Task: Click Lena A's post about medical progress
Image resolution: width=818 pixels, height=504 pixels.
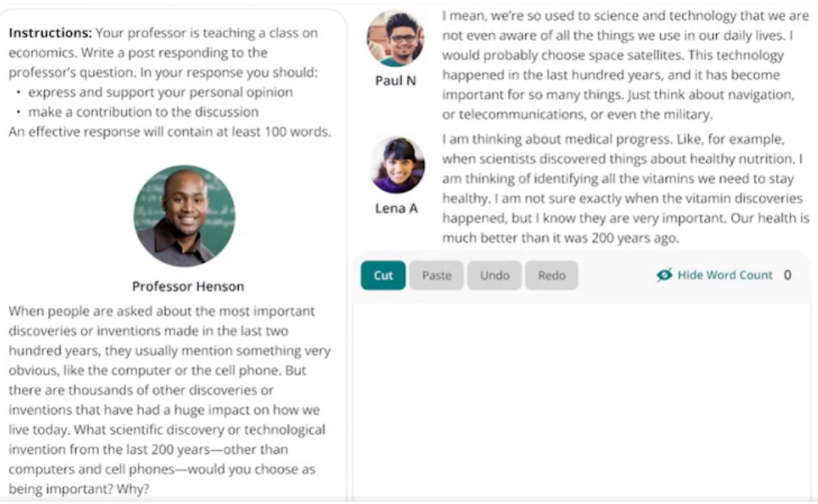Action: [x=626, y=188]
